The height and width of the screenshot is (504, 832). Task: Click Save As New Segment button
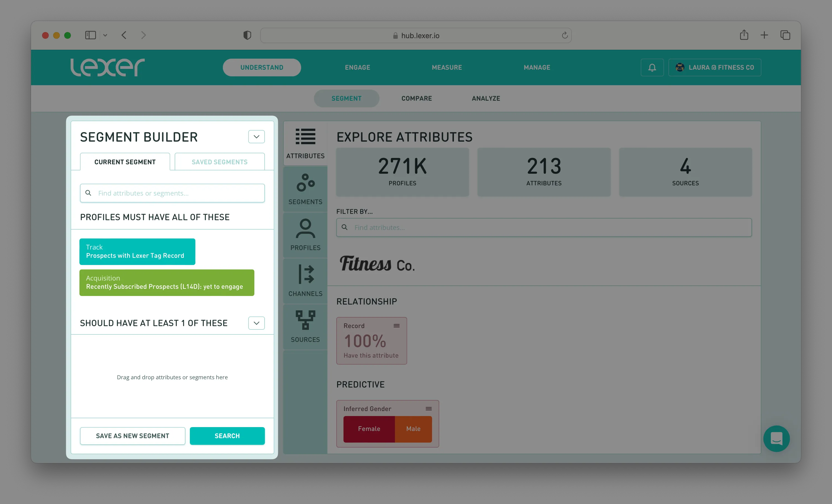tap(132, 436)
